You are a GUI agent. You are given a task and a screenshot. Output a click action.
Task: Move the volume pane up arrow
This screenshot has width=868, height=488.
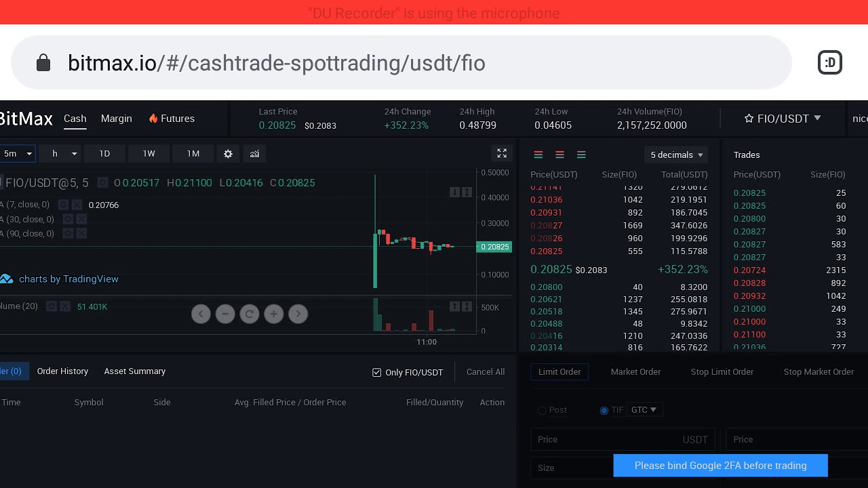click(x=454, y=307)
